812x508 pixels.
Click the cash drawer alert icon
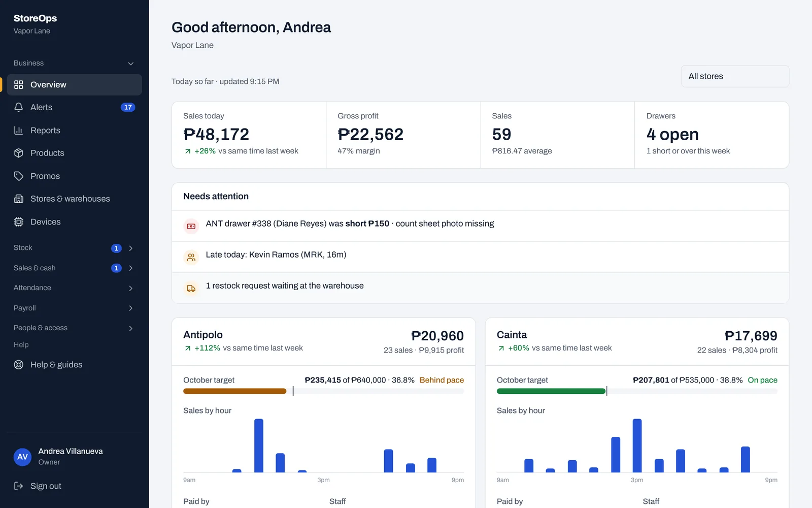(191, 226)
